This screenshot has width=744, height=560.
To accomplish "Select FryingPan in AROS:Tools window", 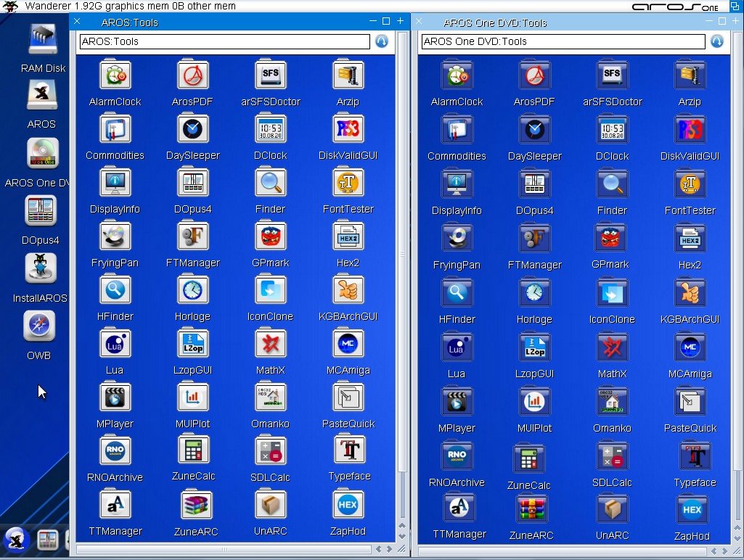I will 115,236.
